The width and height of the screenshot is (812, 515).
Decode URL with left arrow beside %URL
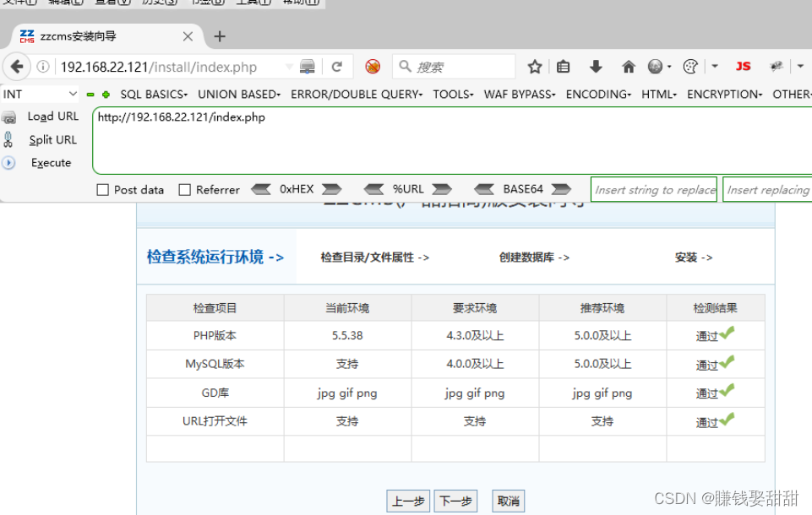tap(373, 189)
